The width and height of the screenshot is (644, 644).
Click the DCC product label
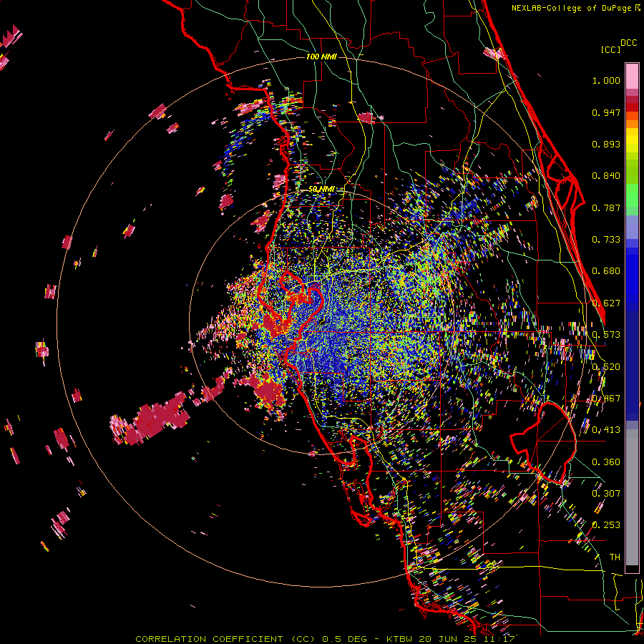tap(628, 43)
